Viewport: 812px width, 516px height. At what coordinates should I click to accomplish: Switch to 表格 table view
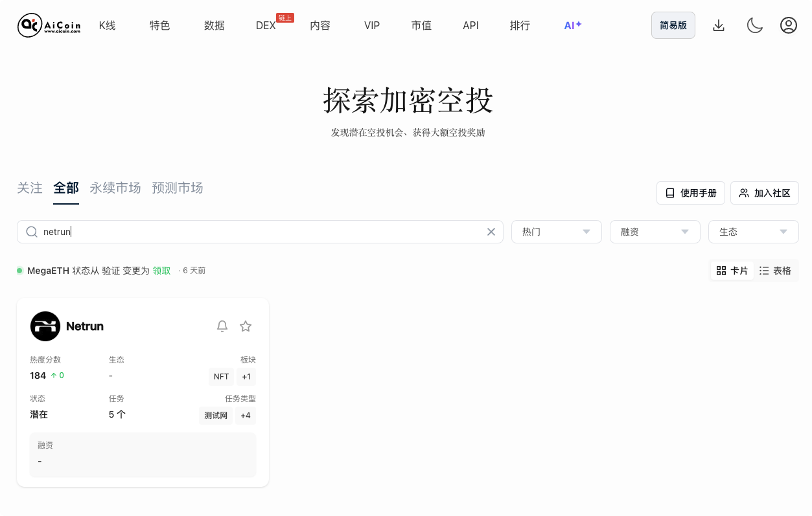coord(775,271)
